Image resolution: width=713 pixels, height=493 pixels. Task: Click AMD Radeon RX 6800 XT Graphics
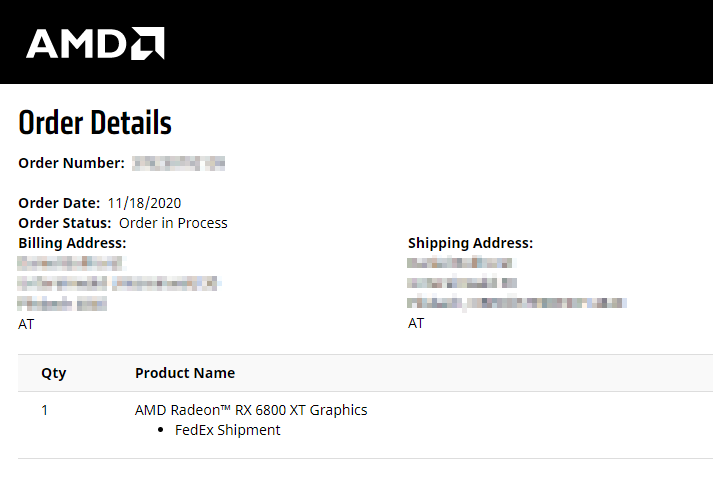pyautogui.click(x=251, y=410)
